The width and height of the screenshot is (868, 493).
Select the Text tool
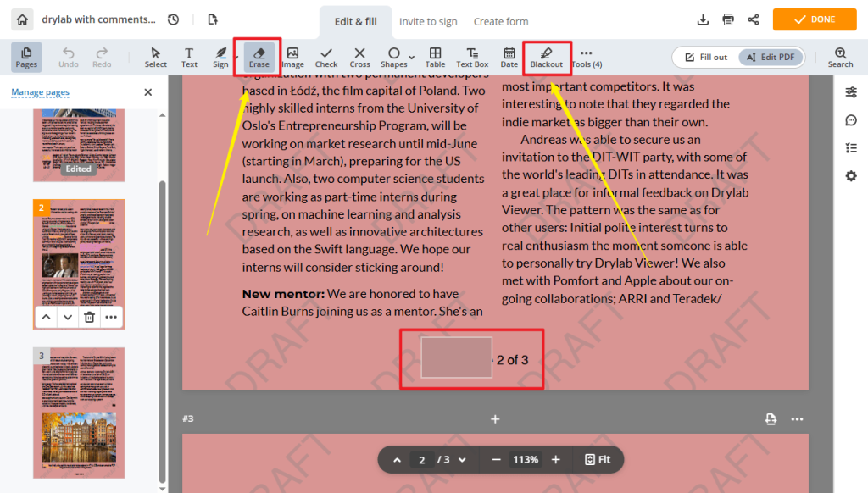pos(189,57)
